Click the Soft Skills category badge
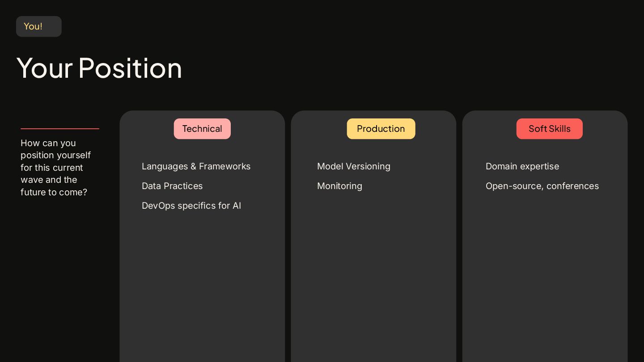This screenshot has width=644, height=362. coord(550,129)
